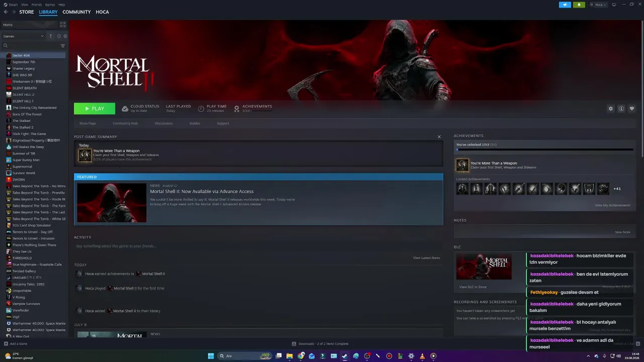The height and width of the screenshot is (362, 644).
Task: Open the game info icon
Action: [x=621, y=109]
